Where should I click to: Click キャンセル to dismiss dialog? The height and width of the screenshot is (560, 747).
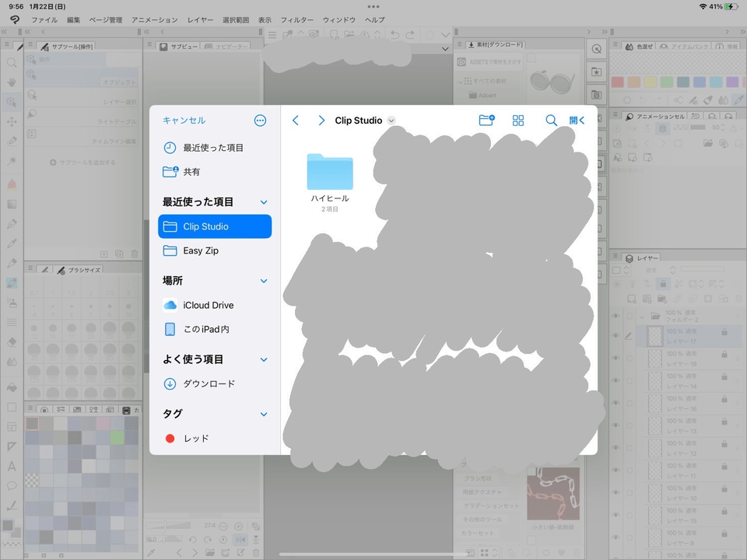184,121
